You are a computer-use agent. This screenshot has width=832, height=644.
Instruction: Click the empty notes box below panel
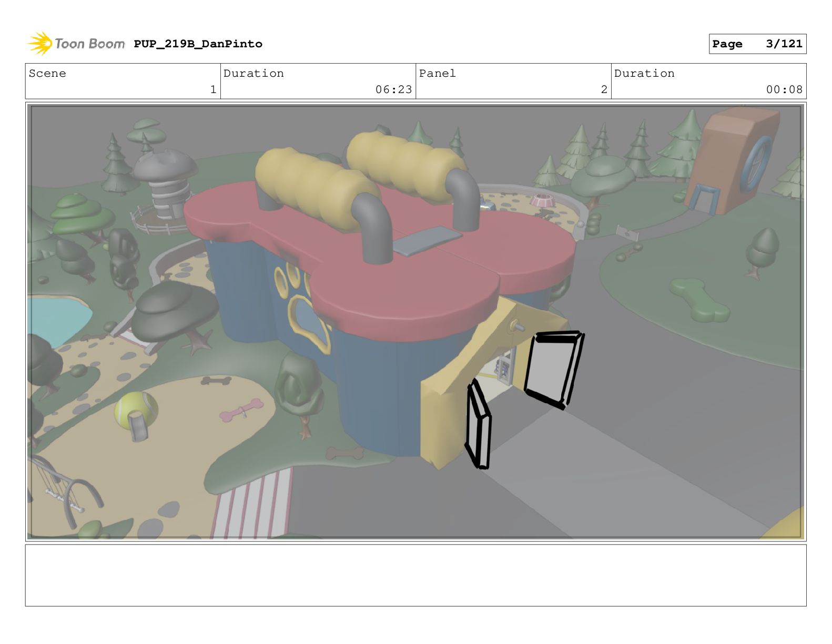click(415, 575)
